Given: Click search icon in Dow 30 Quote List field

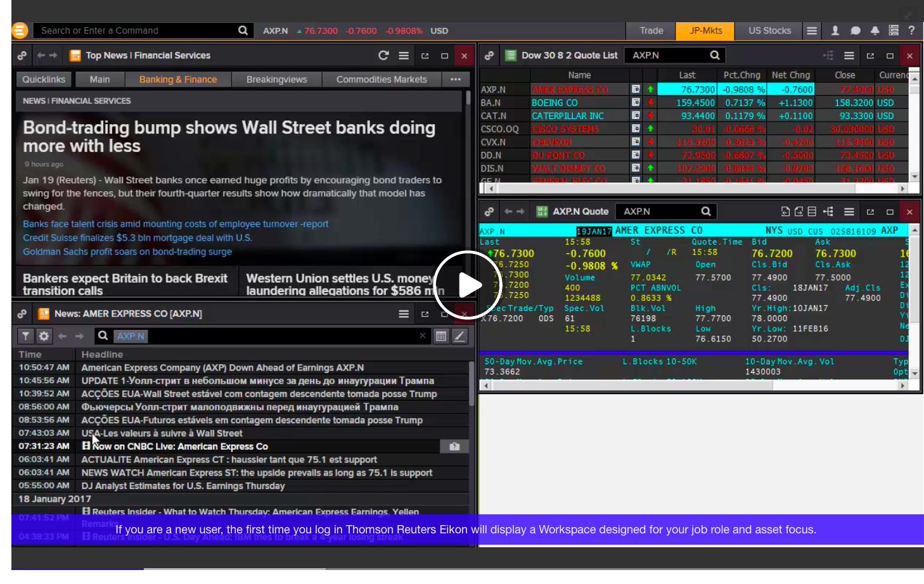Looking at the screenshot, I should point(715,55).
